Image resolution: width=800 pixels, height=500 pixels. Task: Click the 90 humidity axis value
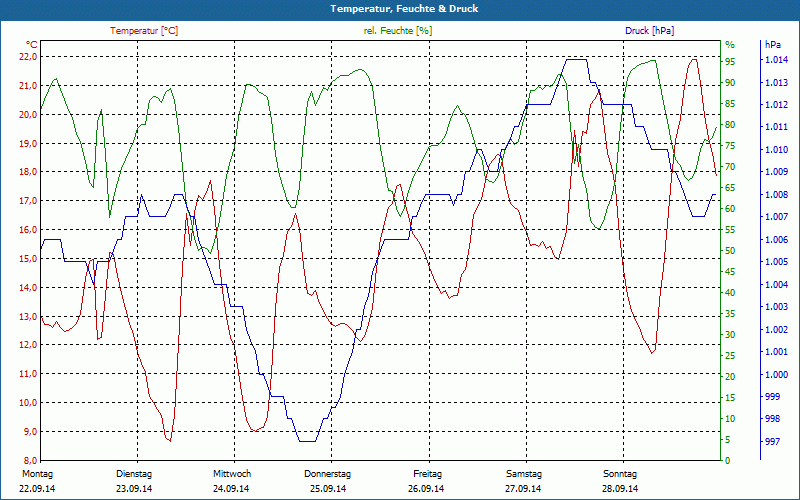(x=730, y=83)
